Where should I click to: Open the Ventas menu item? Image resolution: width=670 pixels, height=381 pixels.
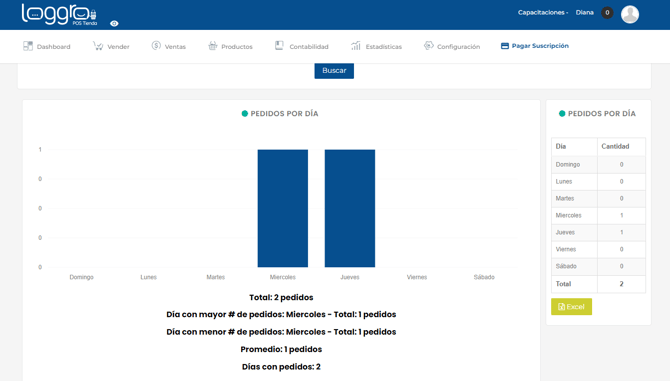[x=175, y=47]
